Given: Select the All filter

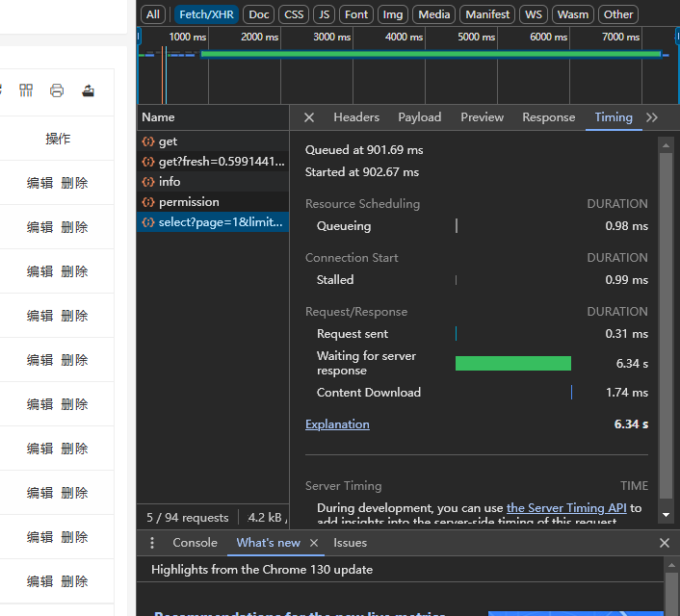Looking at the screenshot, I should point(152,14).
